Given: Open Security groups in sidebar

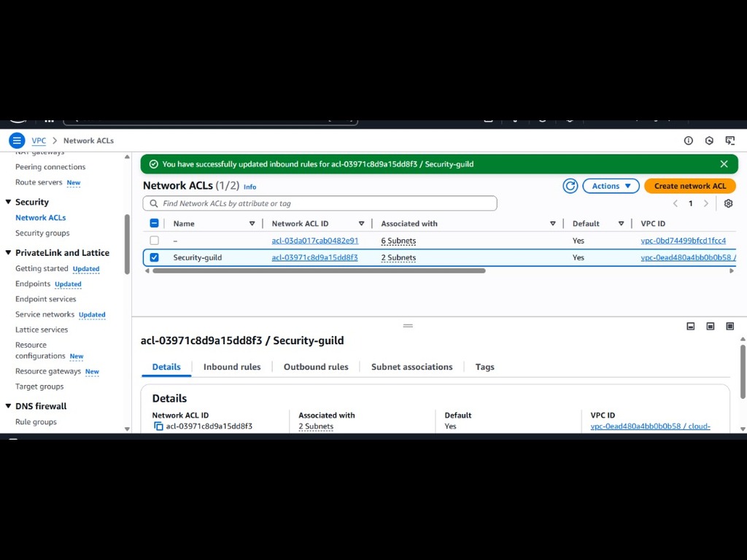Looking at the screenshot, I should point(42,233).
